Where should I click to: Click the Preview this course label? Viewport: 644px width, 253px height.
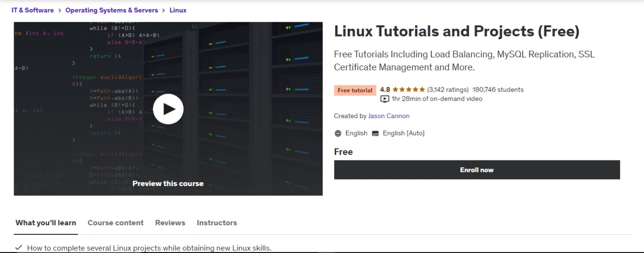168,184
